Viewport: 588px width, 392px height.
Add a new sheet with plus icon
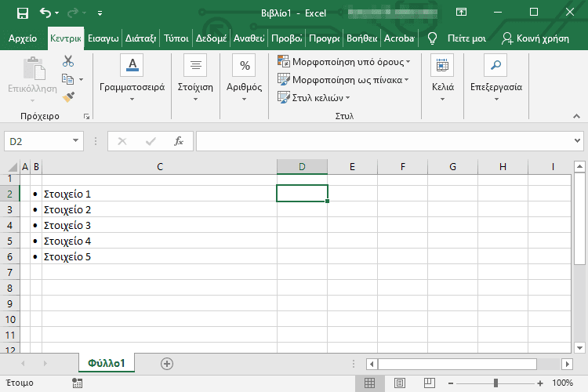167,364
